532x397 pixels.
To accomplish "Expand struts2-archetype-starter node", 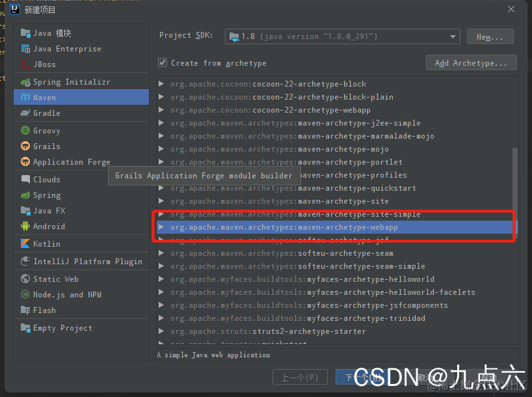I will (x=161, y=331).
